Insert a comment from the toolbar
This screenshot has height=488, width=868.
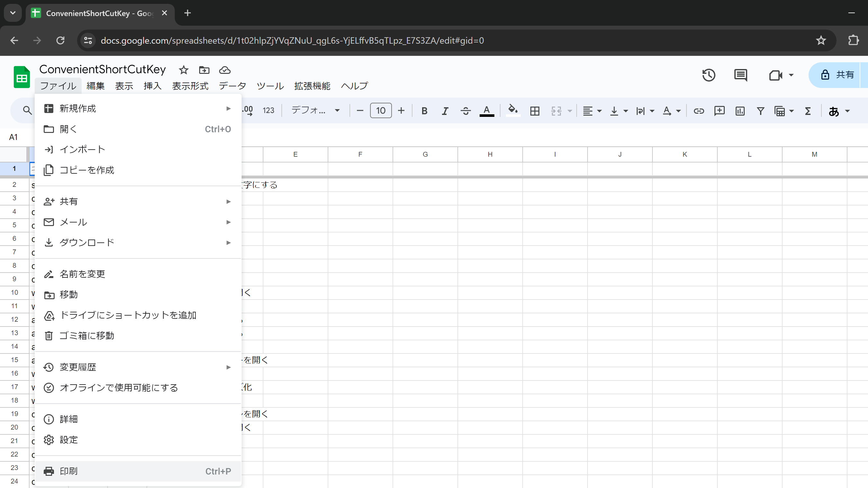[719, 111]
